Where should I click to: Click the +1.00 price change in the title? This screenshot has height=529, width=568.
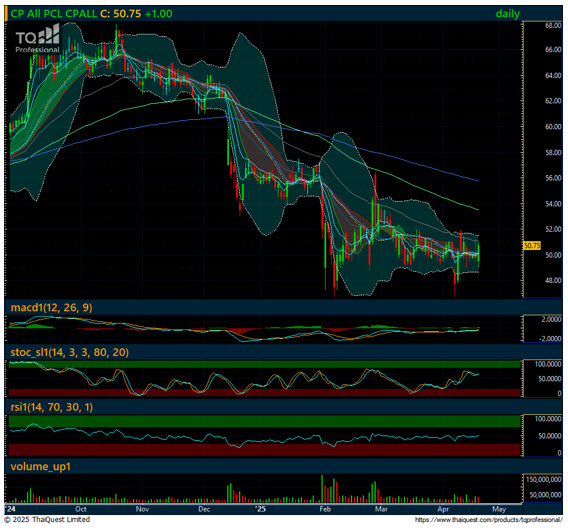click(x=159, y=14)
